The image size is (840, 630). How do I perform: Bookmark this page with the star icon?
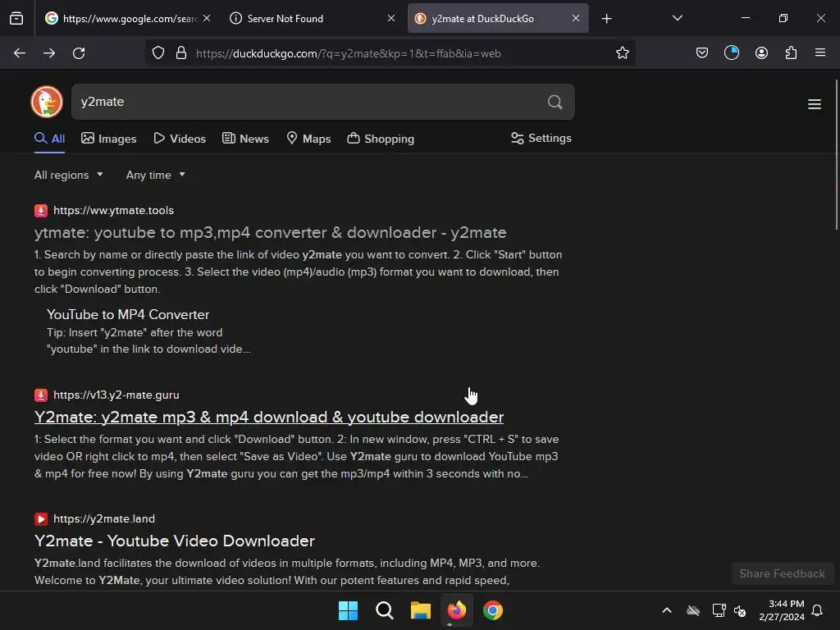click(x=622, y=53)
